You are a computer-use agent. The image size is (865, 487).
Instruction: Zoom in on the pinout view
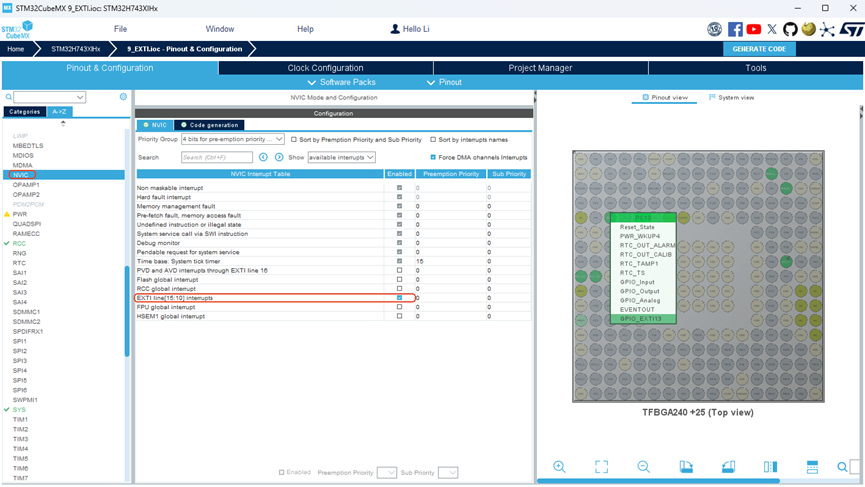point(559,467)
